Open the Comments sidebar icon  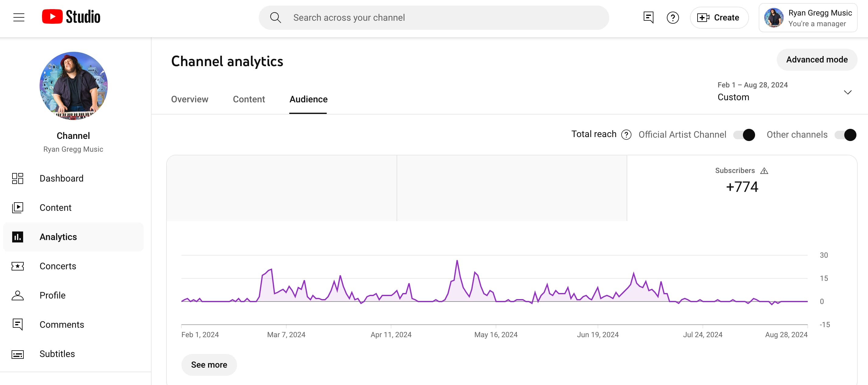point(18,325)
